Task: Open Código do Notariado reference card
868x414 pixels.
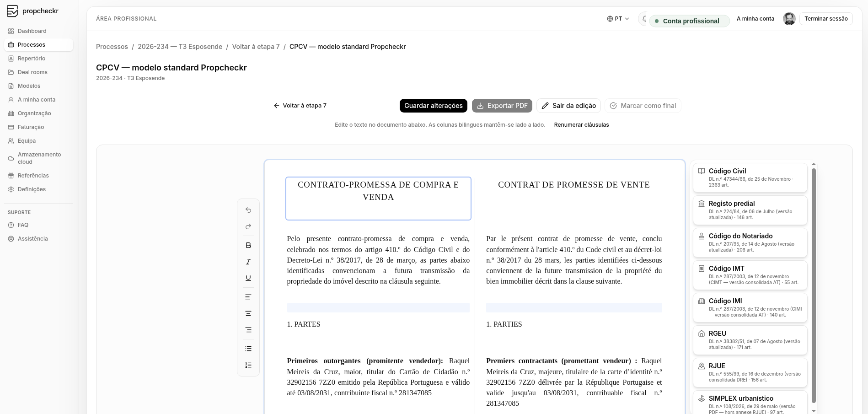Action: (x=750, y=242)
